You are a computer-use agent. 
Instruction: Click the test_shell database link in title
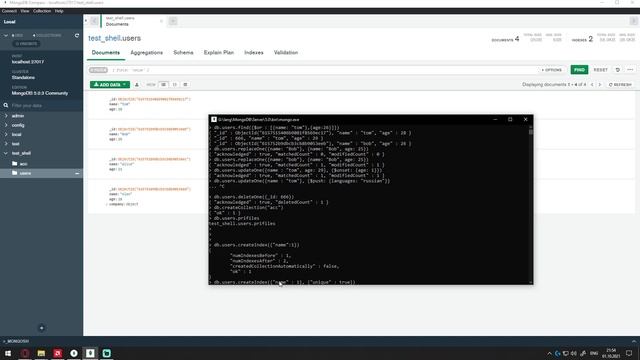[x=104, y=38]
